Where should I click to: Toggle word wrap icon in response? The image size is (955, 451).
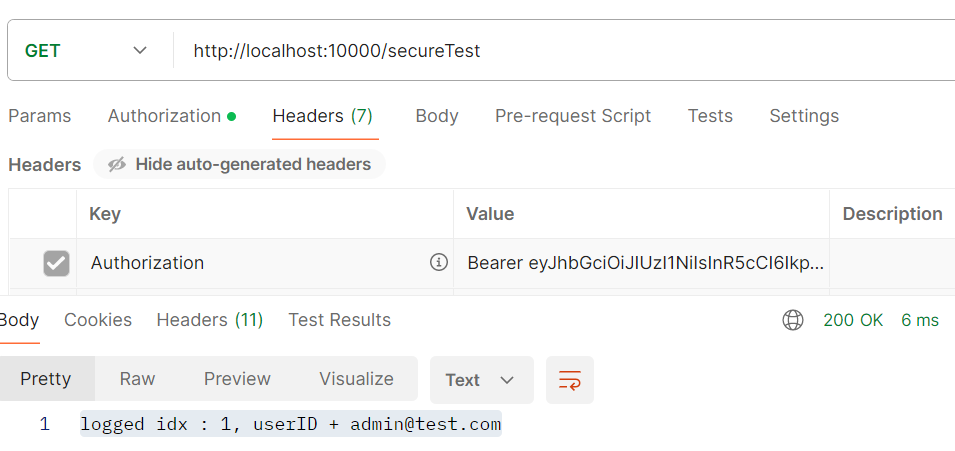(x=569, y=380)
